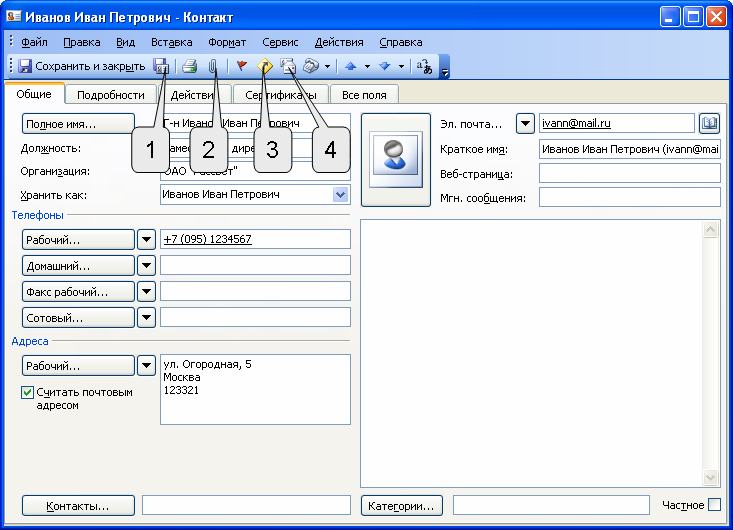Click the printer icon in toolbar
Screen dimensions: 733x530
click(x=189, y=66)
